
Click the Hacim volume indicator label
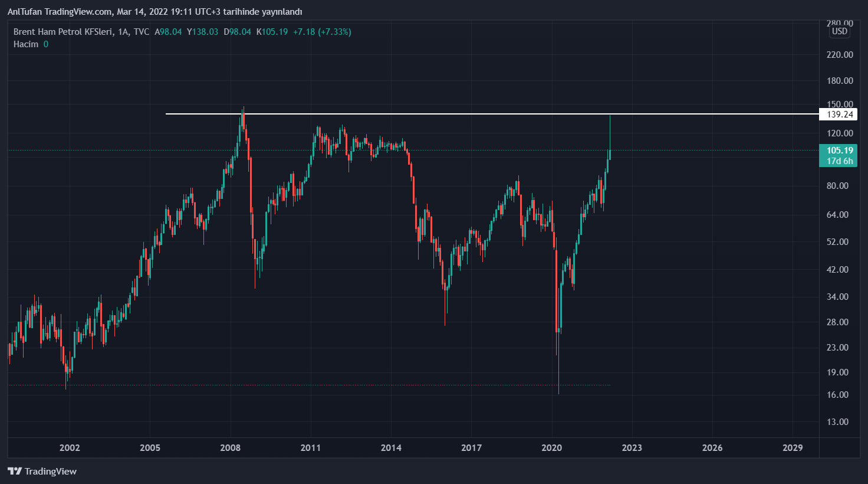click(x=26, y=44)
